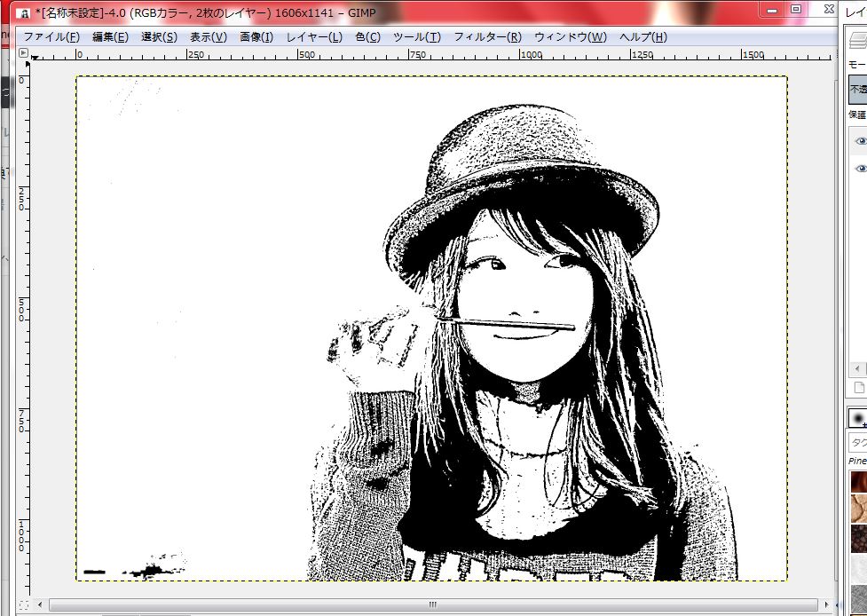The height and width of the screenshot is (616, 867).
Task: Open the 表示(V) menu
Action: [209, 37]
